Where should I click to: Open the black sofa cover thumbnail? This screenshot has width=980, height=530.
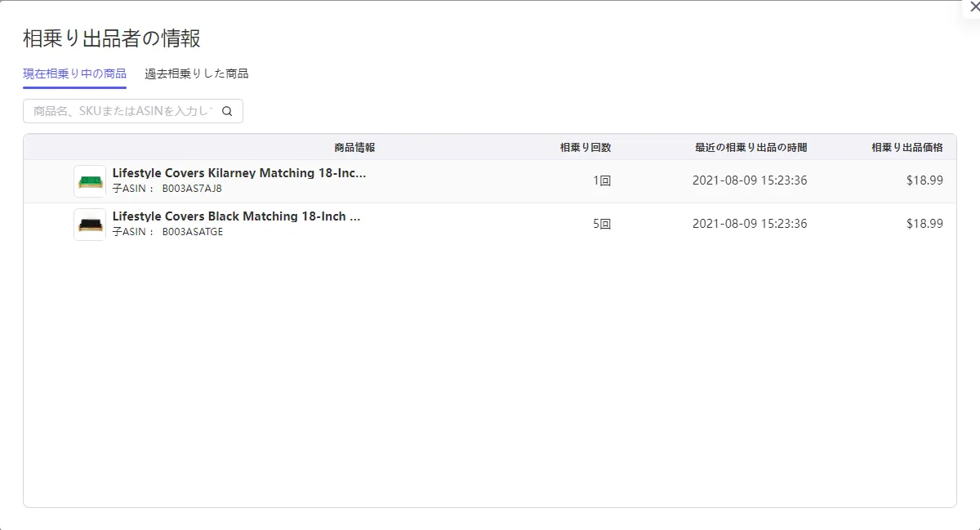pyautogui.click(x=90, y=224)
